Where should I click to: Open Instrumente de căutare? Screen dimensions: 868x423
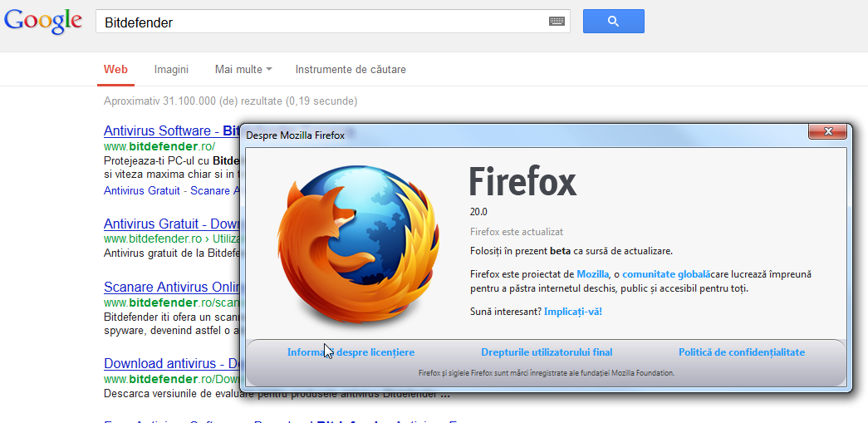[351, 70]
